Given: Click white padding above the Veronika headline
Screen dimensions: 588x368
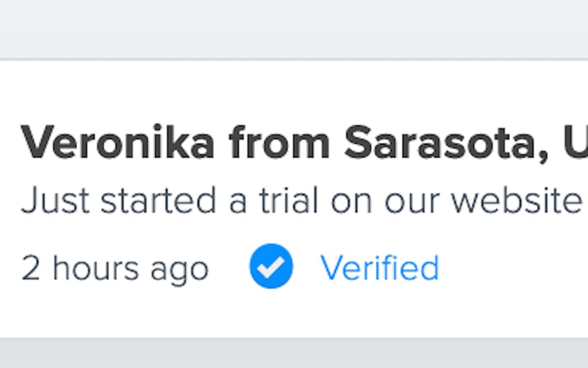Looking at the screenshot, I should point(294,88).
